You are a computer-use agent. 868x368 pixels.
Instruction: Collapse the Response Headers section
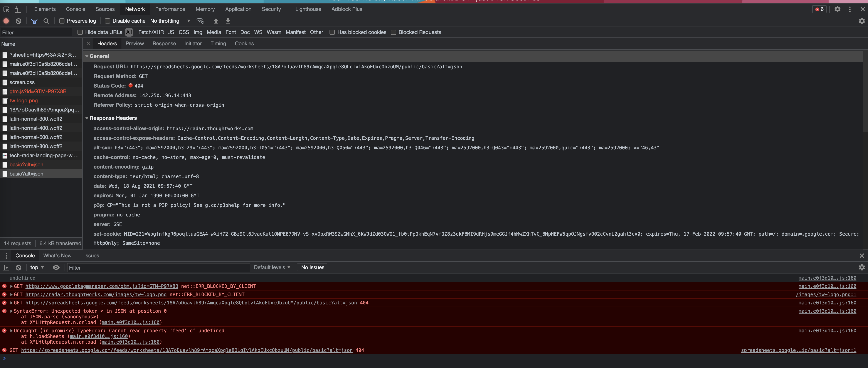(87, 118)
